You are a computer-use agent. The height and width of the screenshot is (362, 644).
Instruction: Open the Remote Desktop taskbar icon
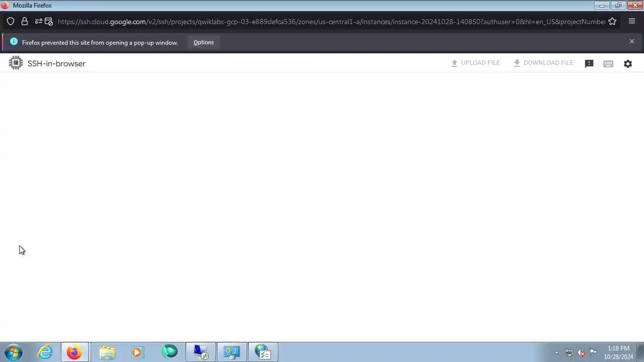pyautogui.click(x=201, y=352)
